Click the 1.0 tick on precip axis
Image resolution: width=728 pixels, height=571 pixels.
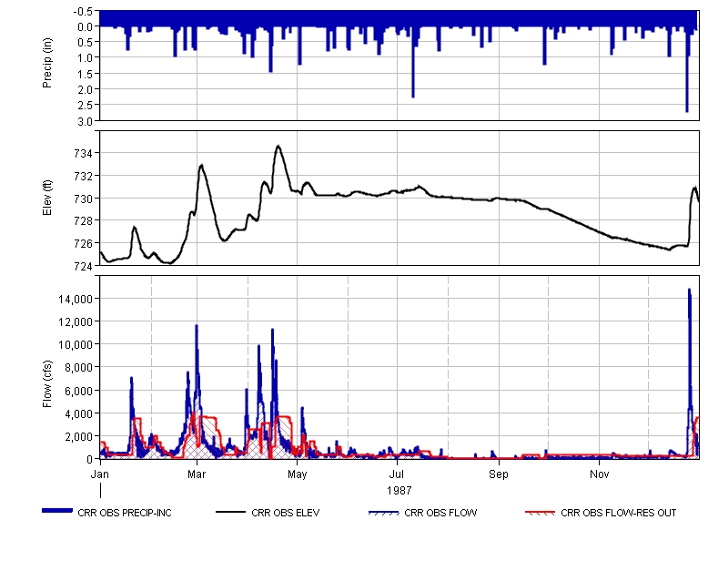pyautogui.click(x=85, y=58)
